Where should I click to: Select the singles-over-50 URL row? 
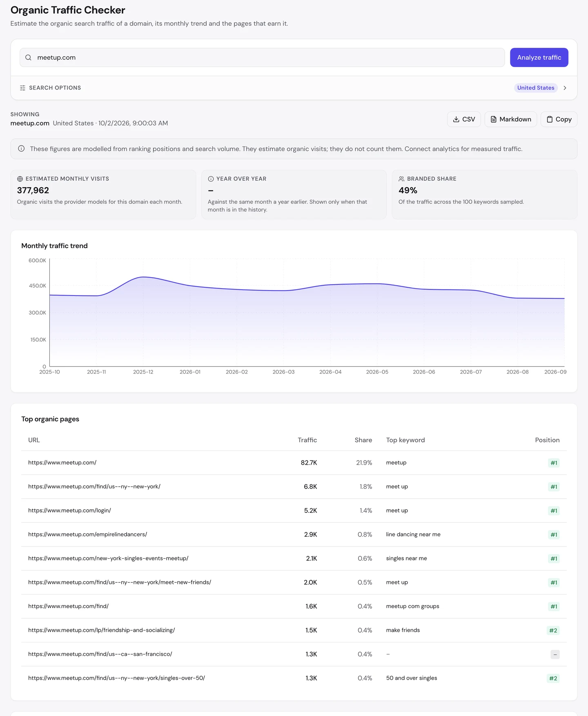tap(116, 678)
